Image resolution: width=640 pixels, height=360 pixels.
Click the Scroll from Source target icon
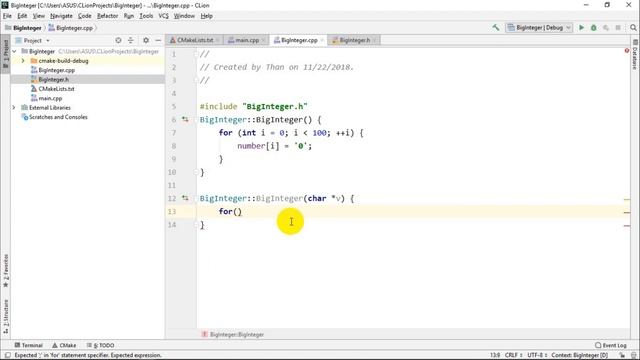coord(118,40)
